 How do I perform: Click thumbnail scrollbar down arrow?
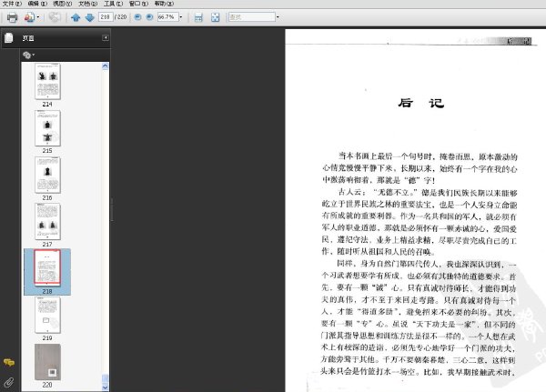point(106,387)
